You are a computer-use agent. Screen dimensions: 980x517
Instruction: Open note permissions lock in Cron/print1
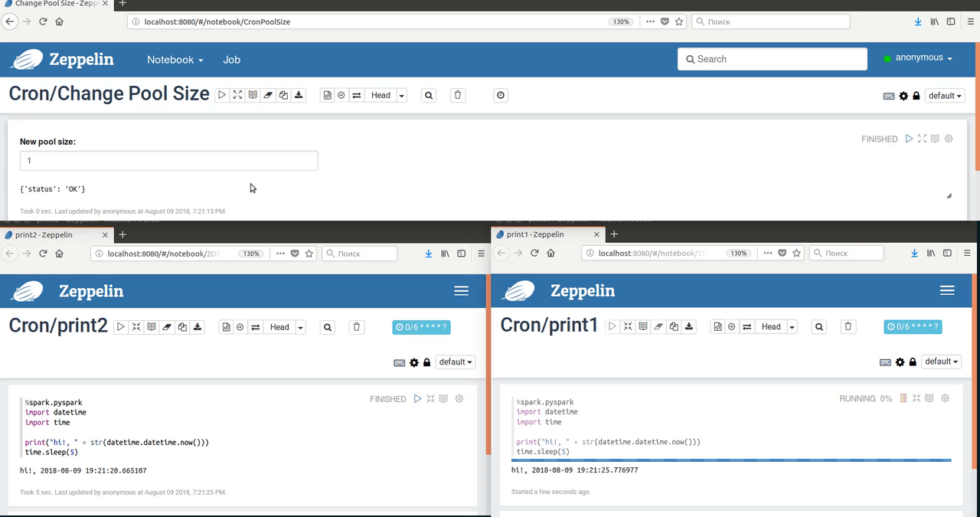tap(913, 362)
